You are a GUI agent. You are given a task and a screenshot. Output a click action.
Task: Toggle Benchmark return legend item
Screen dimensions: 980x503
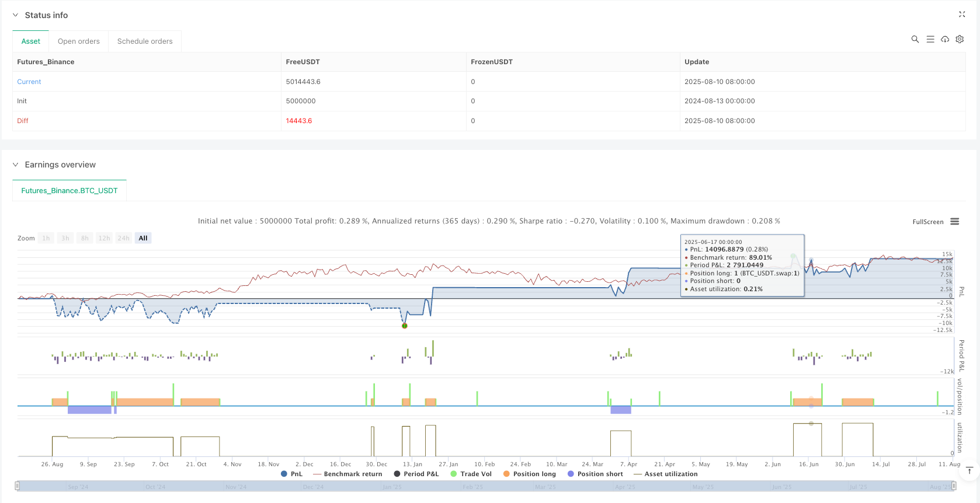point(347,474)
